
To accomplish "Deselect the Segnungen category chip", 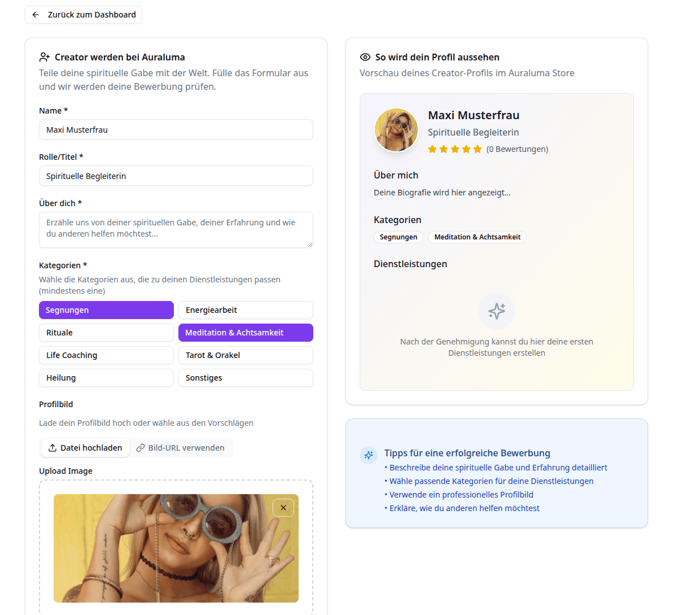I will click(106, 309).
